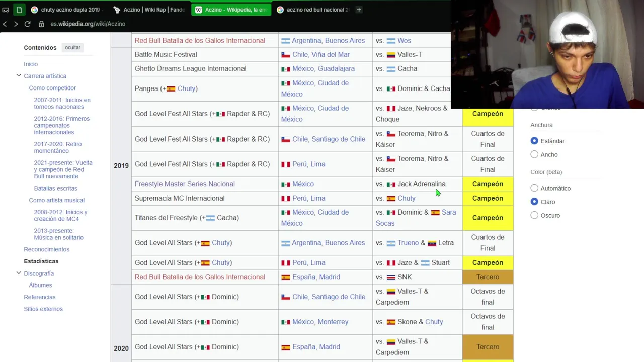This screenshot has width=644, height=362.
Task: Collapse the 'Discografía' section chevron
Action: pyautogui.click(x=19, y=273)
